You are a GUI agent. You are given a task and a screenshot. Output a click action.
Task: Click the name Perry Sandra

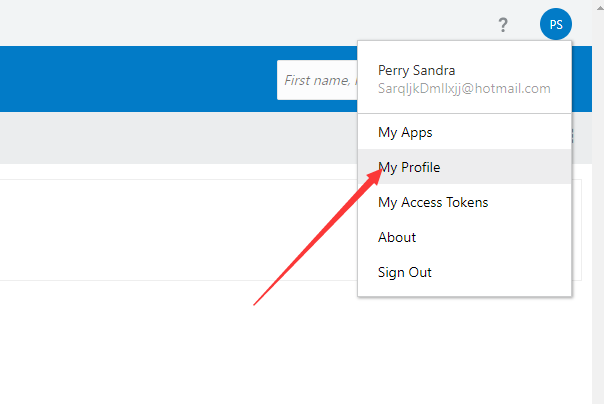coord(416,71)
